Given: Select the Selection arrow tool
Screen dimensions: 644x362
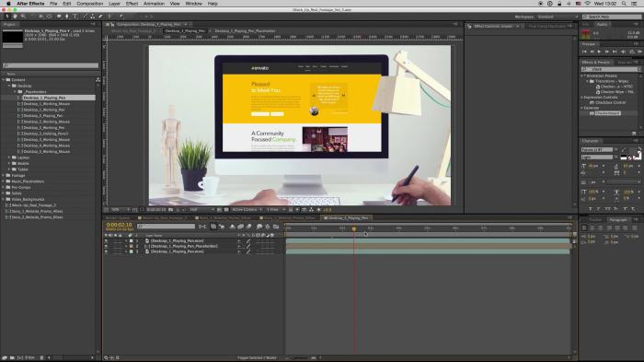Looking at the screenshot, I should tap(7, 17).
